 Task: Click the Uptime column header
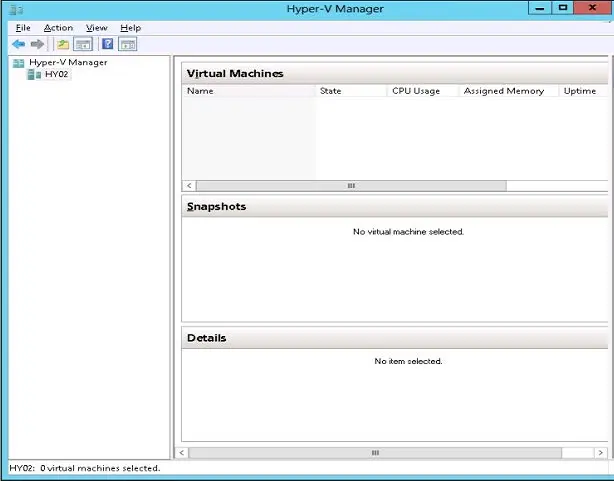[x=583, y=91]
